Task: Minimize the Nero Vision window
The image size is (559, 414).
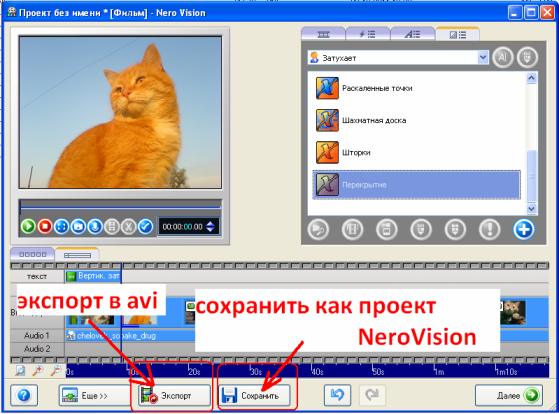Action: (514, 13)
